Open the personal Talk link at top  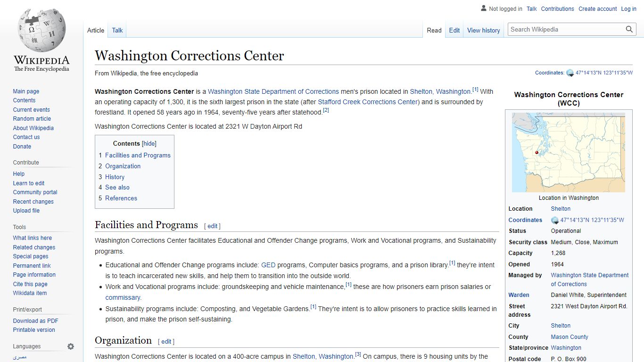point(532,9)
